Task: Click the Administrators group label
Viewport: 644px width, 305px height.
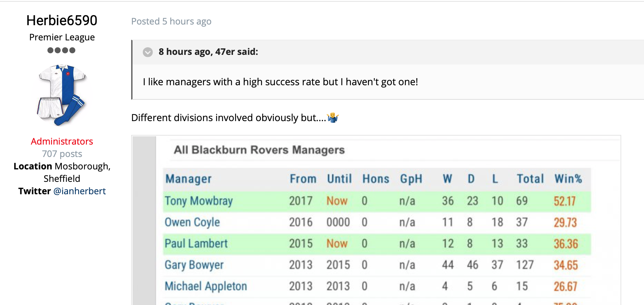Action: point(62,141)
